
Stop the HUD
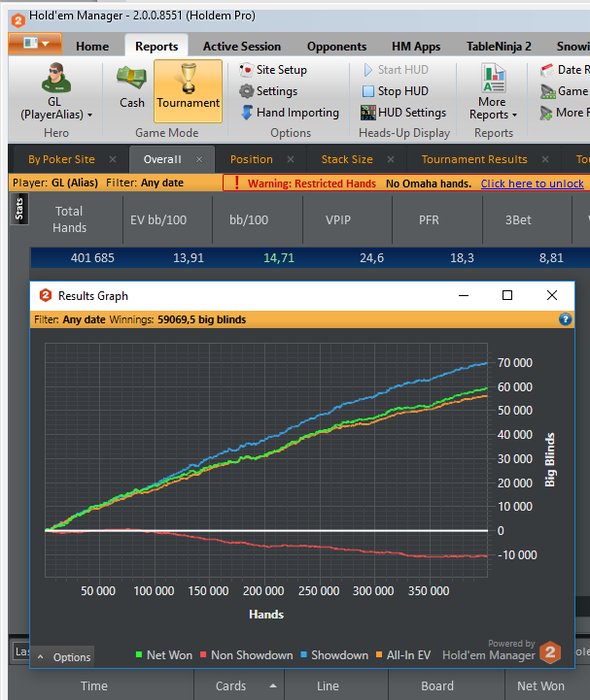point(395,91)
